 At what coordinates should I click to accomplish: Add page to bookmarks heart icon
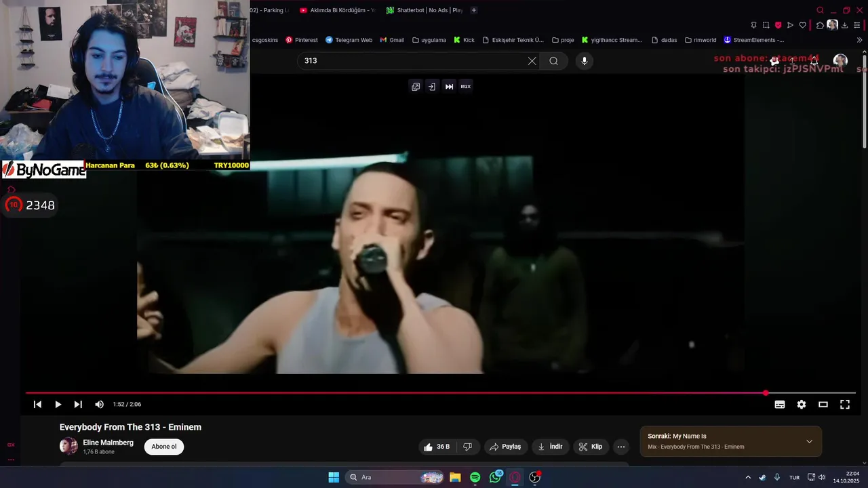click(x=803, y=25)
